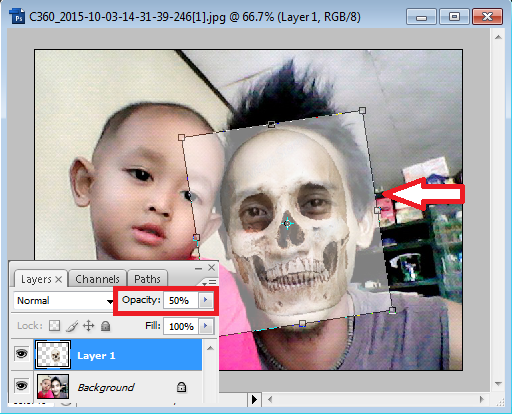Hide Layer 1 using its eye icon

point(21,354)
